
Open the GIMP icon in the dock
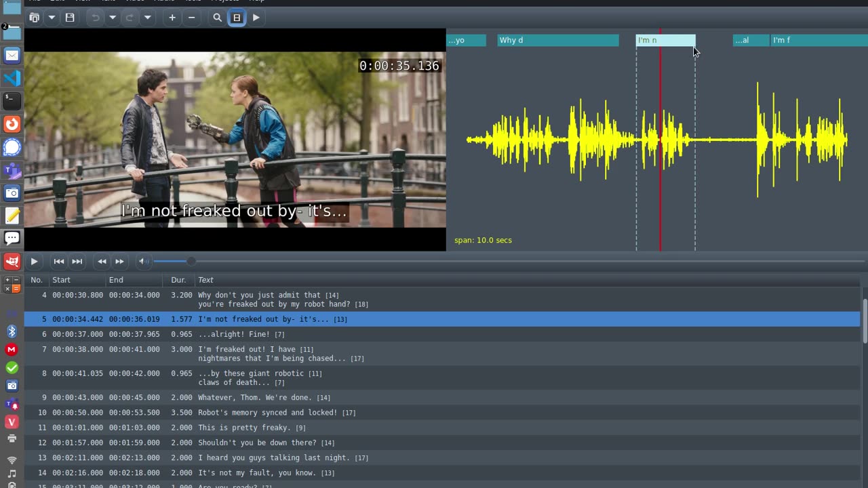point(12,262)
